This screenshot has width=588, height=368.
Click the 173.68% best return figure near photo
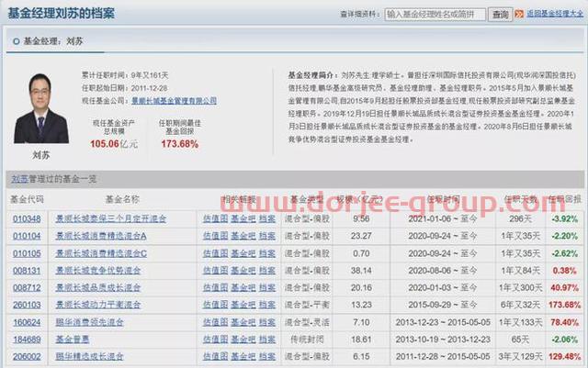pyautogui.click(x=180, y=144)
